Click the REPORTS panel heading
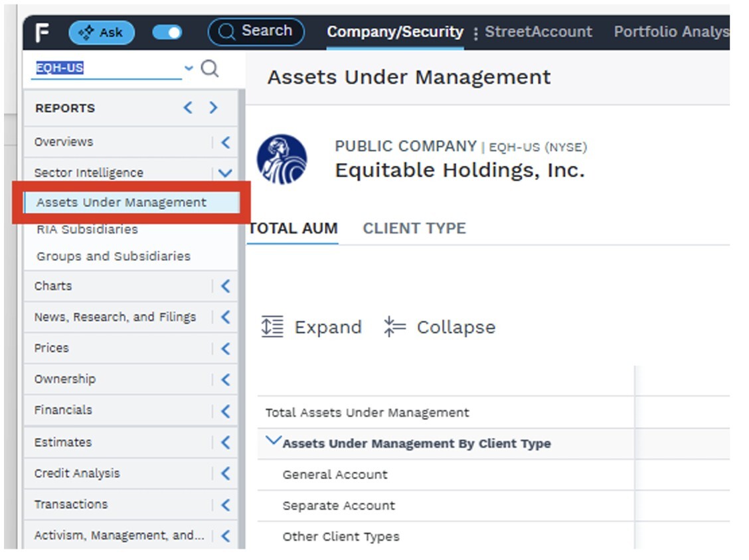The image size is (749, 560). [65, 108]
